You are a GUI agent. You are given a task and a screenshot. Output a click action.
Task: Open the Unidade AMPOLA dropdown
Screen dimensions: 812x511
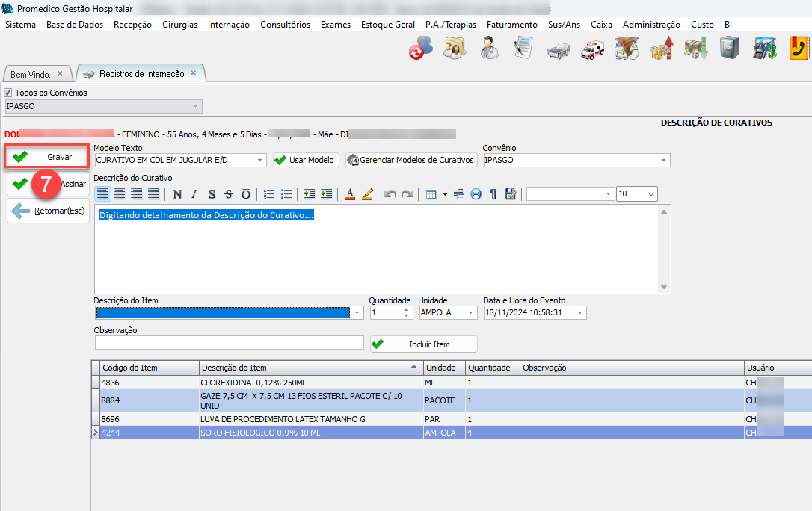tap(471, 313)
